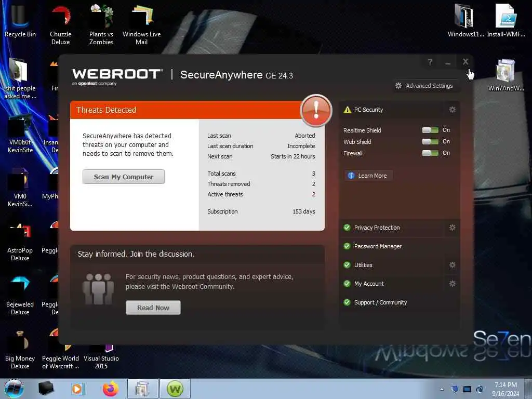Open PC Security settings gear
This screenshot has height=399, width=532.
click(x=453, y=110)
